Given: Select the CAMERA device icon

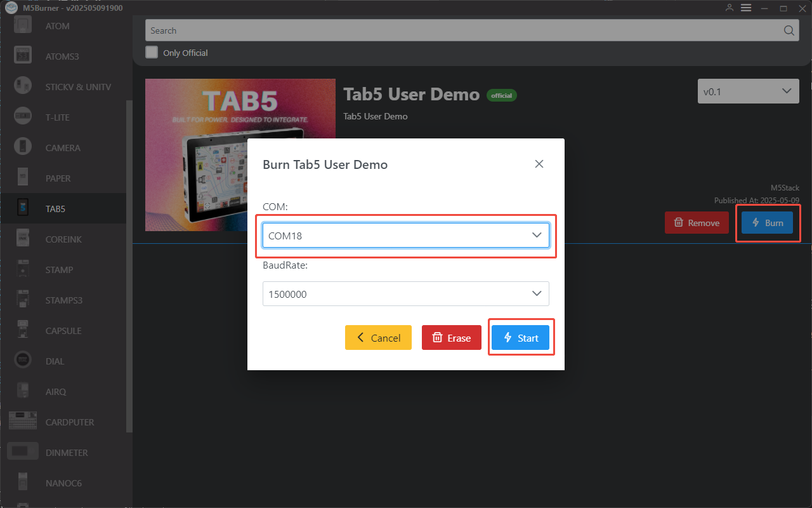Looking at the screenshot, I should [23, 147].
